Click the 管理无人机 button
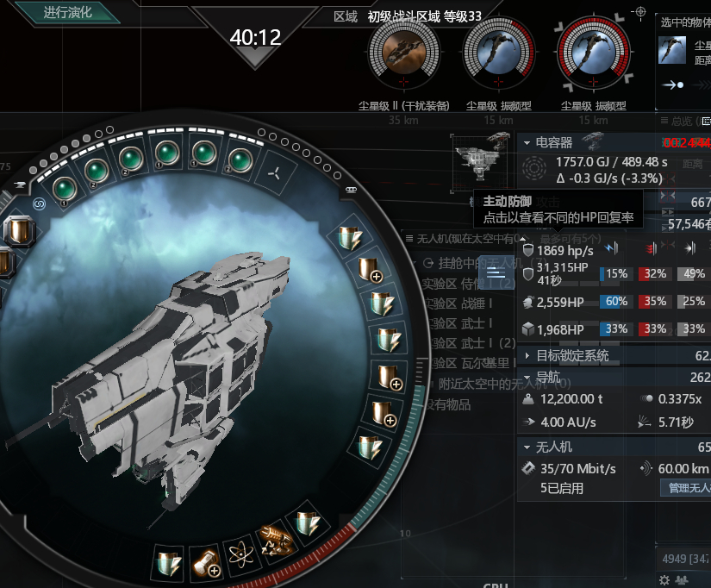The height and width of the screenshot is (588, 711). click(686, 488)
